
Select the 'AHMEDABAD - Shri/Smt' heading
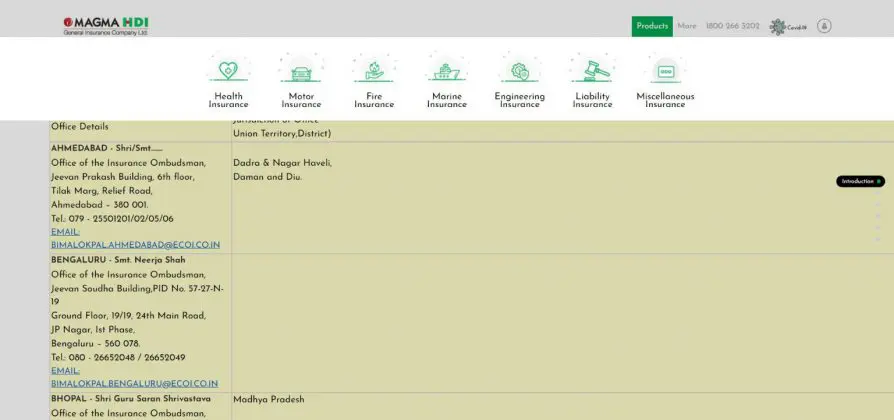(107, 148)
